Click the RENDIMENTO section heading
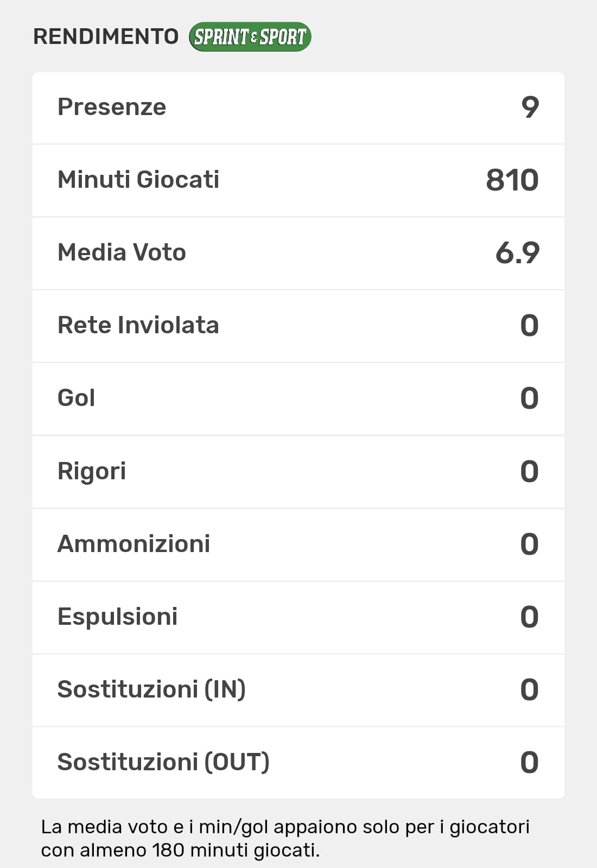 (106, 37)
